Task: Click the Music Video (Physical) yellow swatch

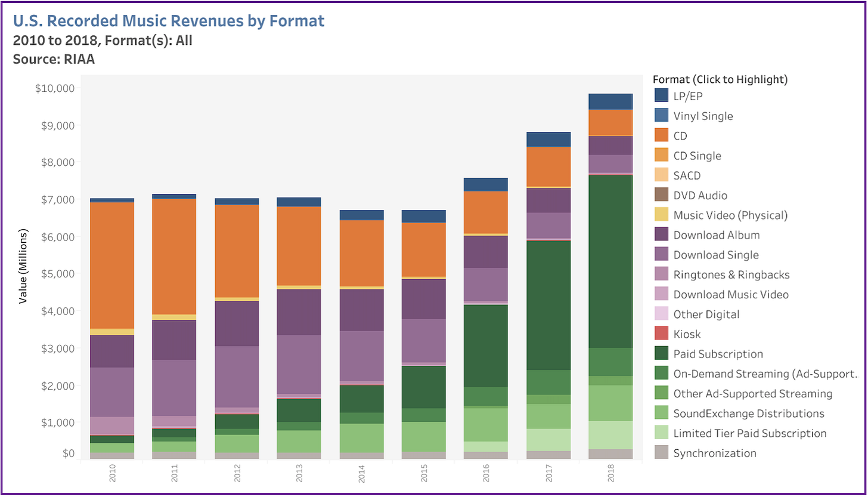Action: 661,215
